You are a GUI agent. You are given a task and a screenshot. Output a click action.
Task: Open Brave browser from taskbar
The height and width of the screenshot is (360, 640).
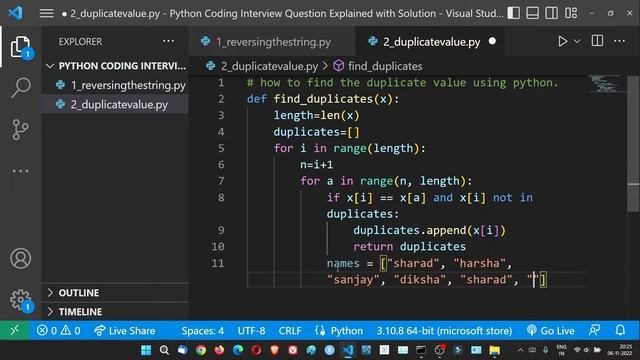click(x=275, y=350)
